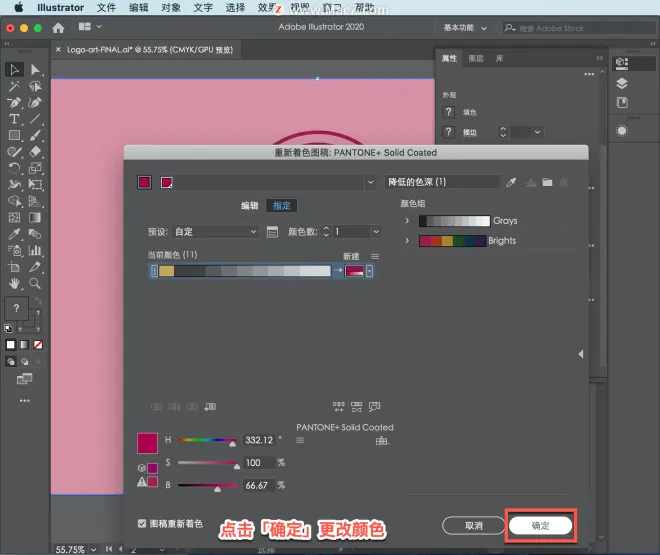Screen dimensions: 660x555
Task: Click the swatch library grid icon
Action: pos(382,441)
